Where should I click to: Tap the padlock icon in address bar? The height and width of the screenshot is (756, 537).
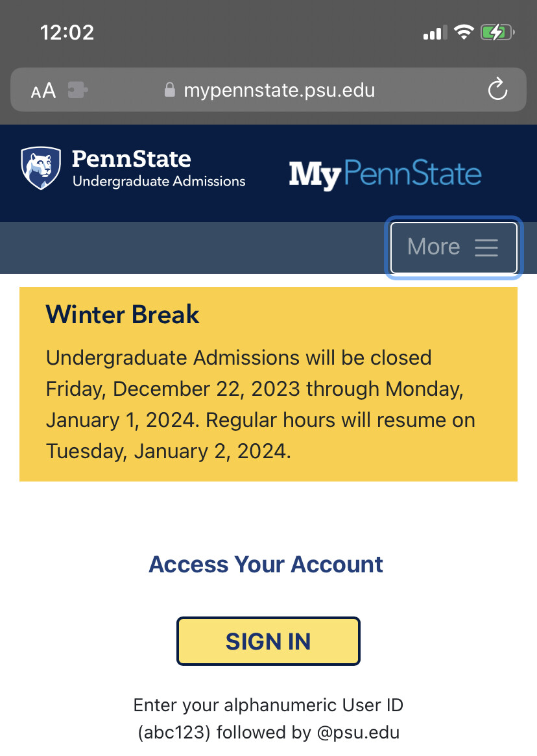[x=170, y=90]
